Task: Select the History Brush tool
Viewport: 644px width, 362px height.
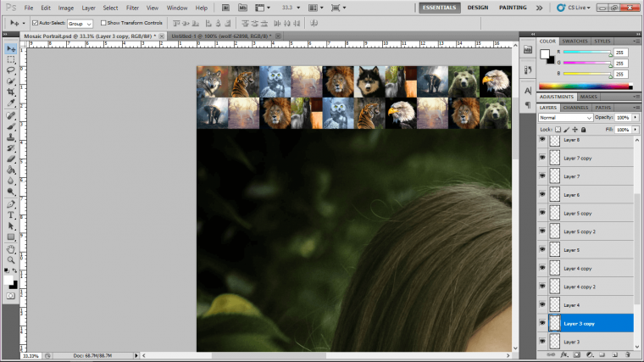Action: [x=11, y=148]
